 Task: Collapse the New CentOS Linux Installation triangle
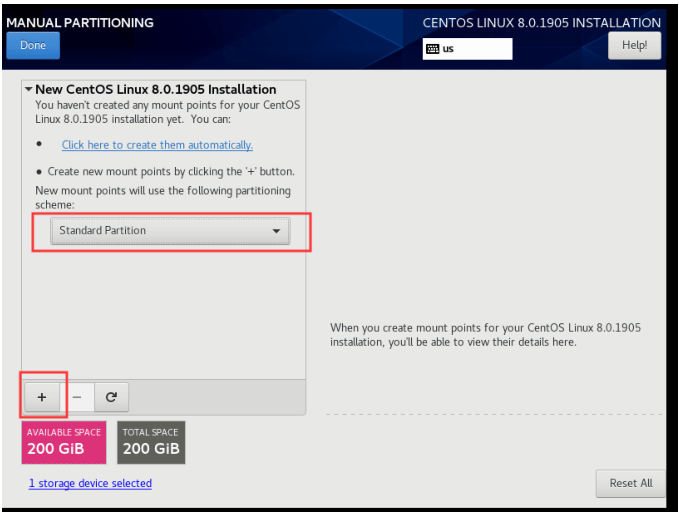pos(28,89)
